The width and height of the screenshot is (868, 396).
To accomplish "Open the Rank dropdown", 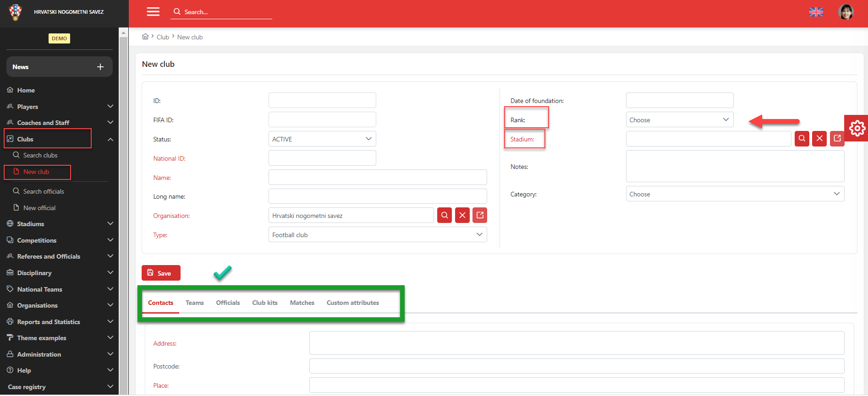I will 679,120.
